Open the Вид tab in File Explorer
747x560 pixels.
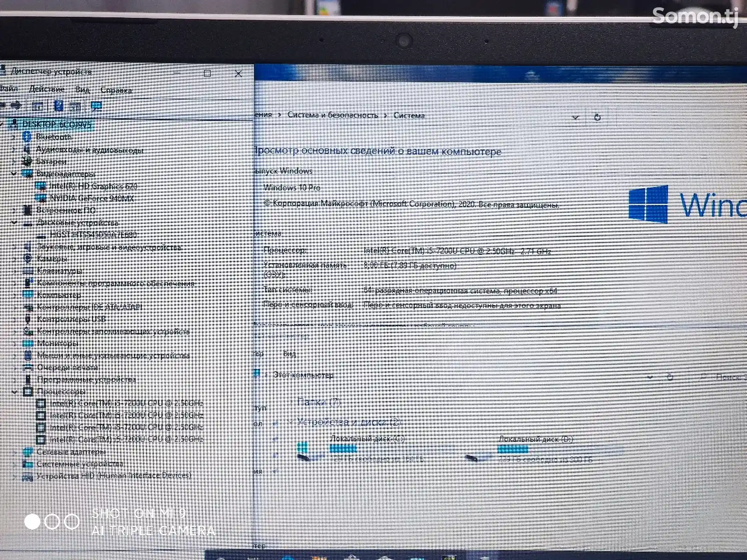[289, 354]
